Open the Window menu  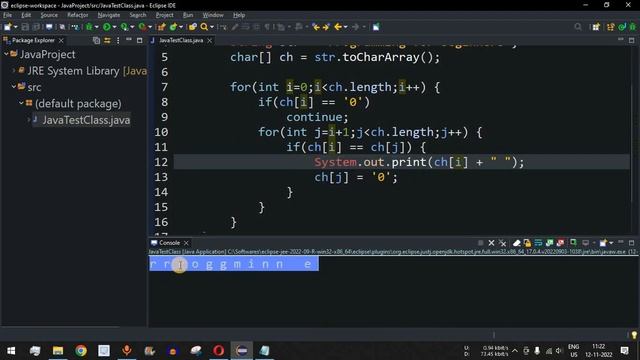[x=213, y=15]
